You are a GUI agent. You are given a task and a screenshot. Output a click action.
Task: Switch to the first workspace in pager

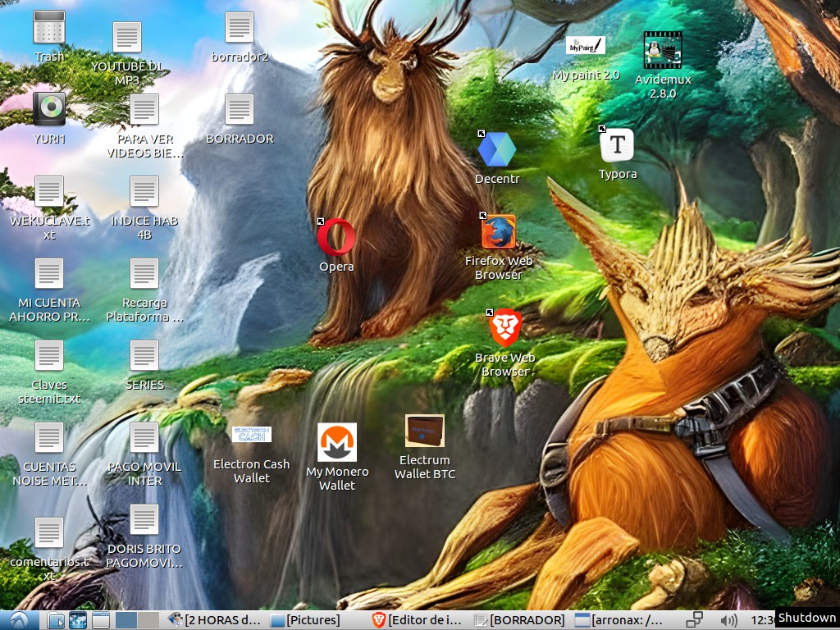click(126, 620)
